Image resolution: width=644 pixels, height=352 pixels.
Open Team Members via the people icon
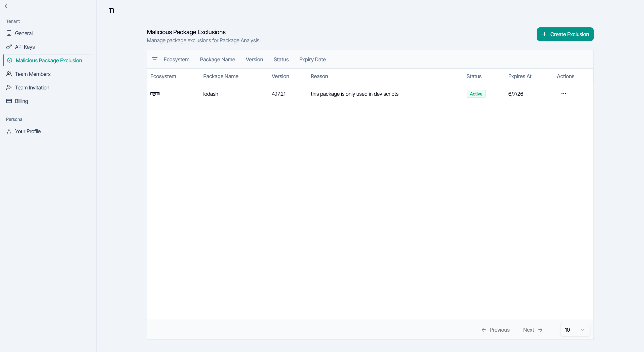point(9,74)
